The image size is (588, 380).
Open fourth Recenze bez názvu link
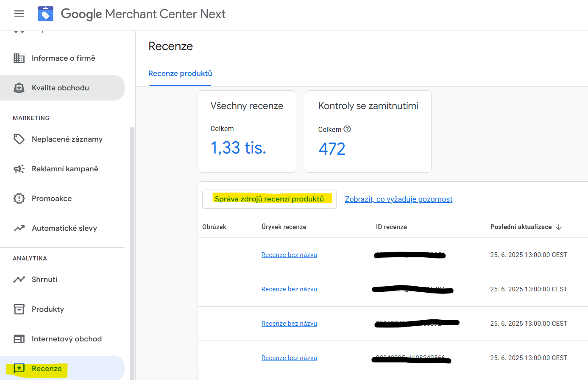click(x=289, y=358)
